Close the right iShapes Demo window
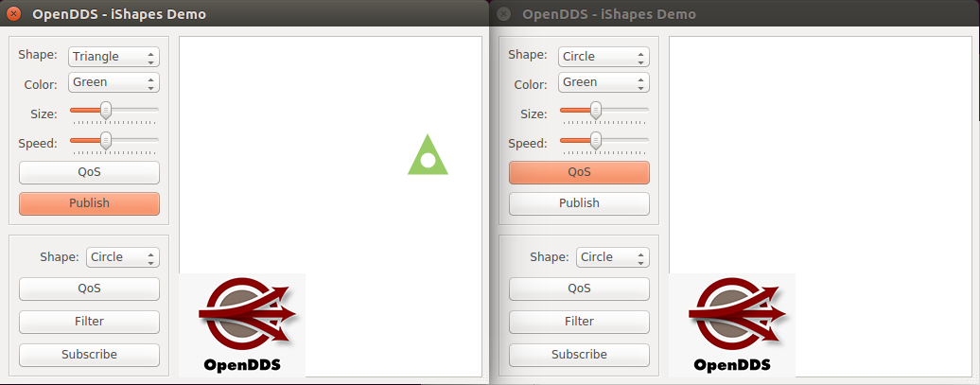The width and height of the screenshot is (980, 385). [504, 14]
